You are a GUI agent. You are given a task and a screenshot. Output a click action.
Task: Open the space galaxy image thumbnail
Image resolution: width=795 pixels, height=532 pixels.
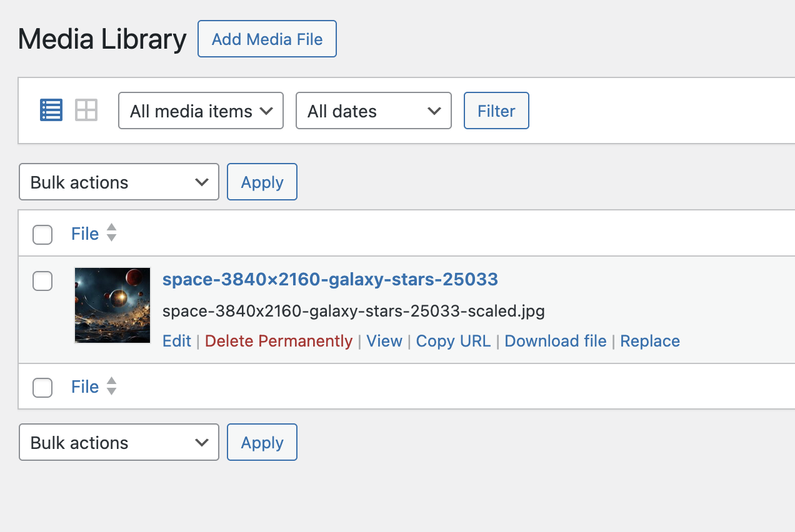112,305
